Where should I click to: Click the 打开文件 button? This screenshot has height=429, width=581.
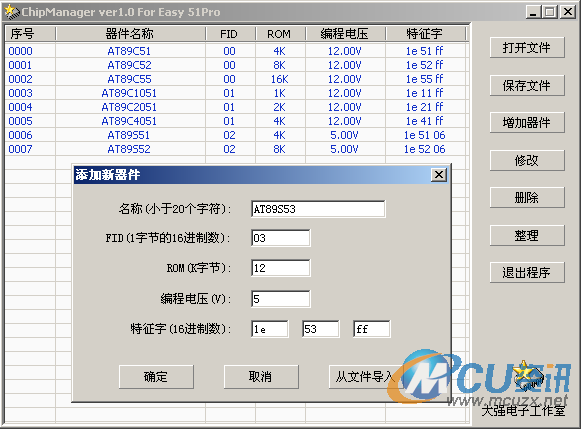coord(527,47)
